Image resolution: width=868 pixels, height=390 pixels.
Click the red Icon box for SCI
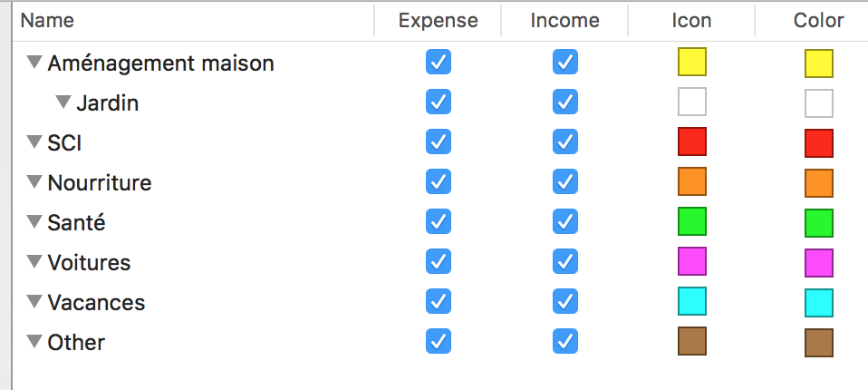692,141
